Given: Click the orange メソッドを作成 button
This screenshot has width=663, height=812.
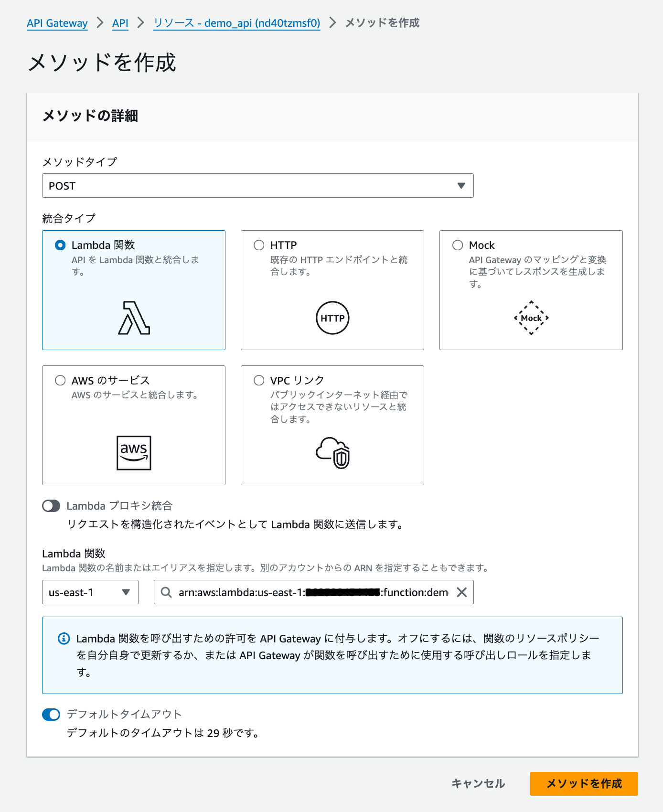Looking at the screenshot, I should [584, 784].
